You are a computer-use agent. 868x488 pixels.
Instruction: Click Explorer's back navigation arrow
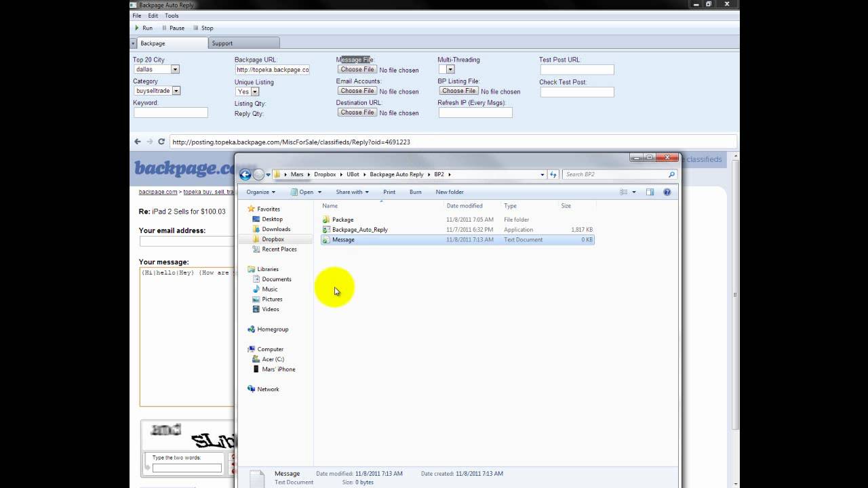coord(245,174)
